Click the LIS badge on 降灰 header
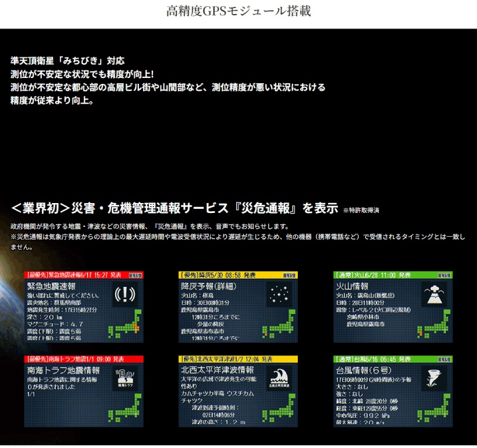This screenshot has height=448, width=477. click(x=289, y=275)
